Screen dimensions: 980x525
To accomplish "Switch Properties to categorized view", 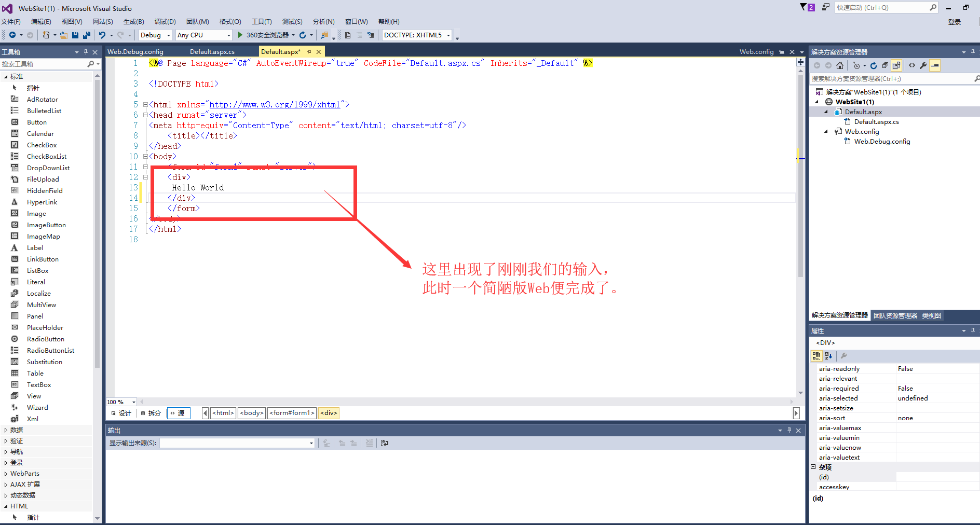I will [x=816, y=356].
